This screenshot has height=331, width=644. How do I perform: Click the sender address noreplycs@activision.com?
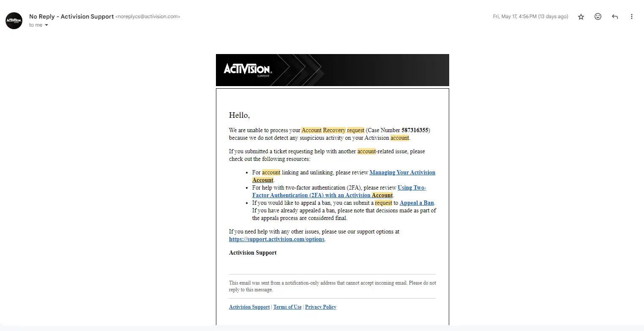pos(148,16)
